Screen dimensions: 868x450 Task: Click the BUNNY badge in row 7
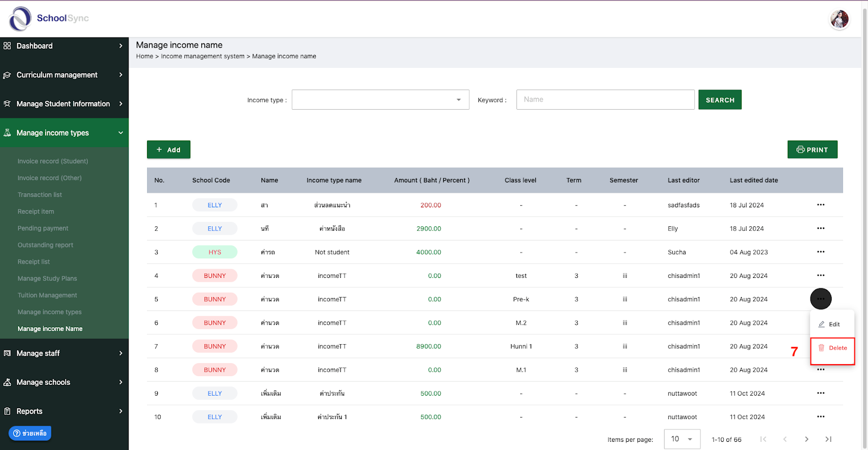tap(215, 346)
